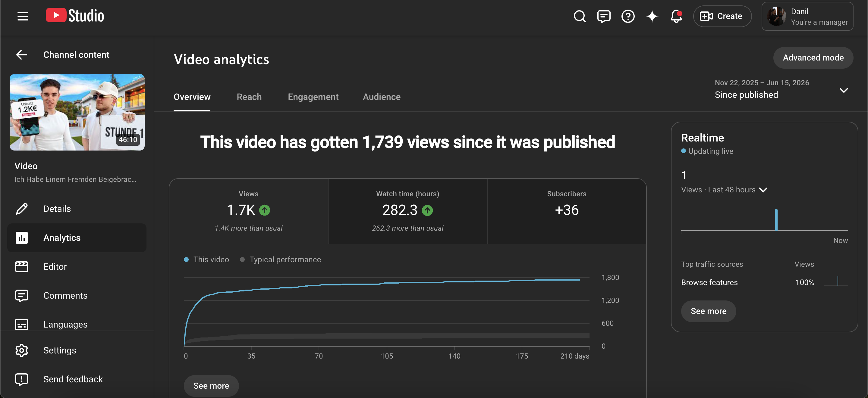Select the Subscribers metric card
This screenshot has width=868, height=398.
pyautogui.click(x=566, y=211)
